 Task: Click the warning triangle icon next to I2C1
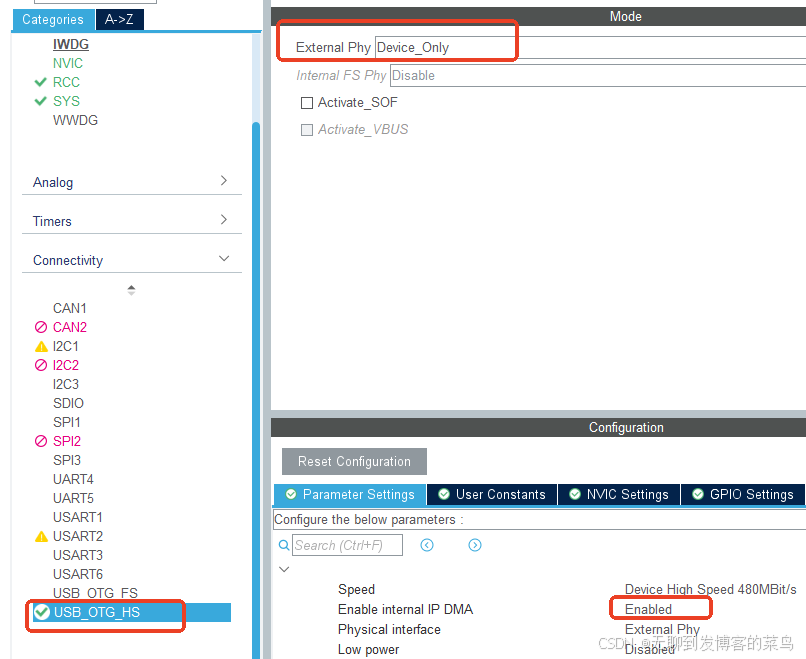click(x=40, y=346)
